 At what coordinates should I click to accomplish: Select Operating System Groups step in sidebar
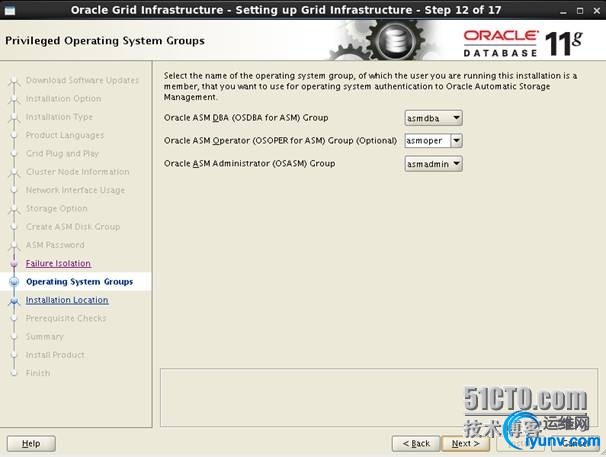point(79,281)
